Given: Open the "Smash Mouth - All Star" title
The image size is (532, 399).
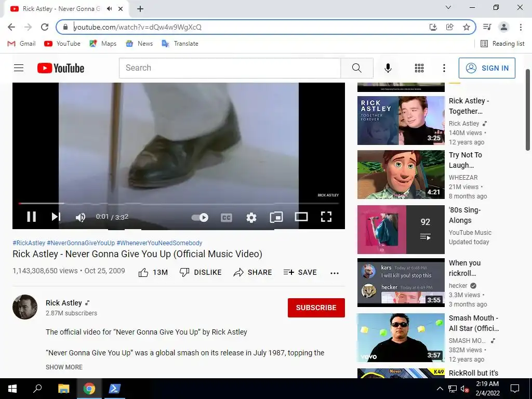Looking at the screenshot, I should (x=474, y=323).
